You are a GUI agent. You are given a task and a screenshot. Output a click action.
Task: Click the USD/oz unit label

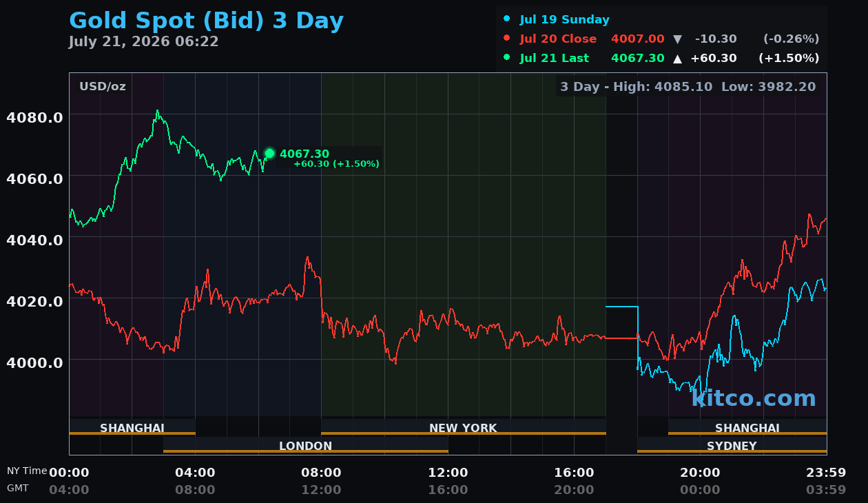(x=103, y=87)
